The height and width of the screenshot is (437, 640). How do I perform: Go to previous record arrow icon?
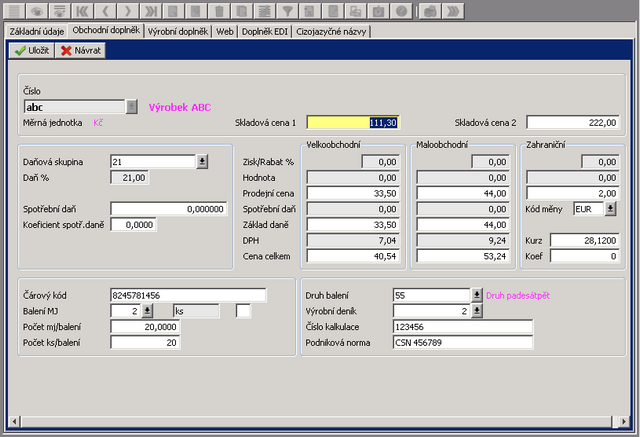(108, 11)
